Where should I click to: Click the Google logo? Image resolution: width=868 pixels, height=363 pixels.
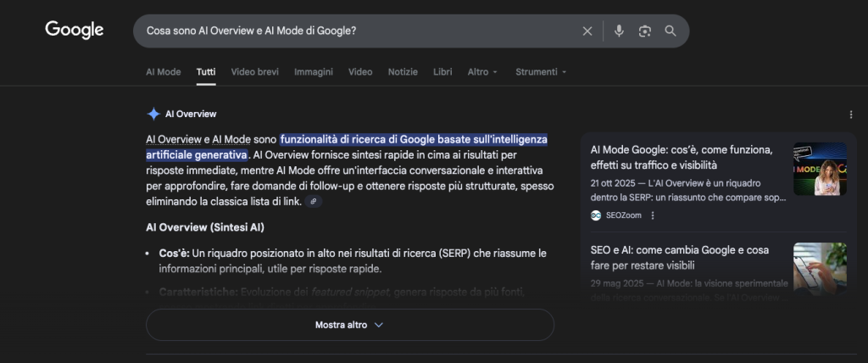(75, 30)
